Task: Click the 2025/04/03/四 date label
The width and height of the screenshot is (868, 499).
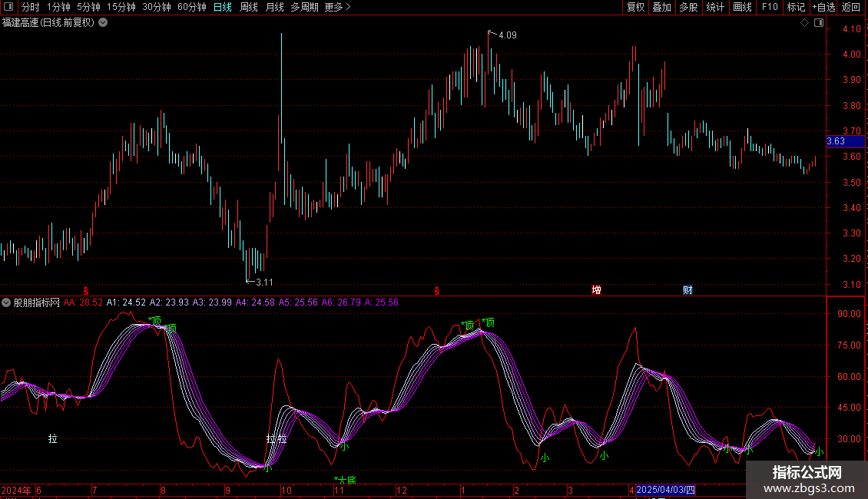Action: (665, 490)
